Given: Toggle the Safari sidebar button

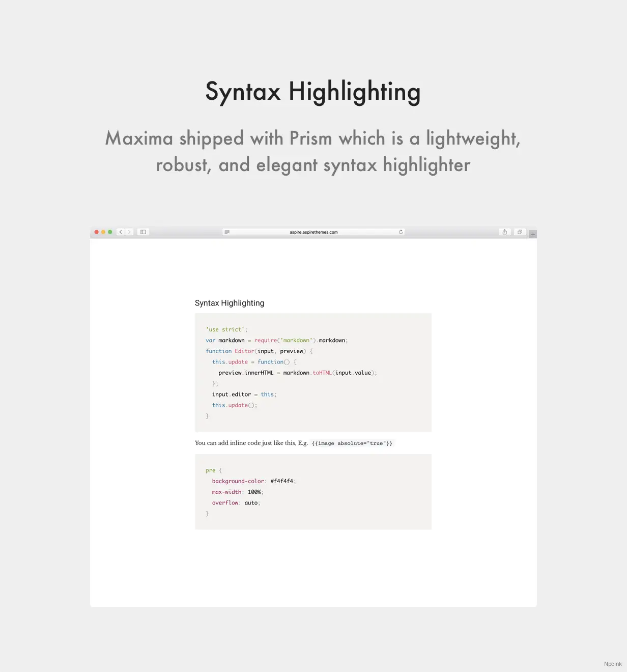Looking at the screenshot, I should click(x=144, y=232).
